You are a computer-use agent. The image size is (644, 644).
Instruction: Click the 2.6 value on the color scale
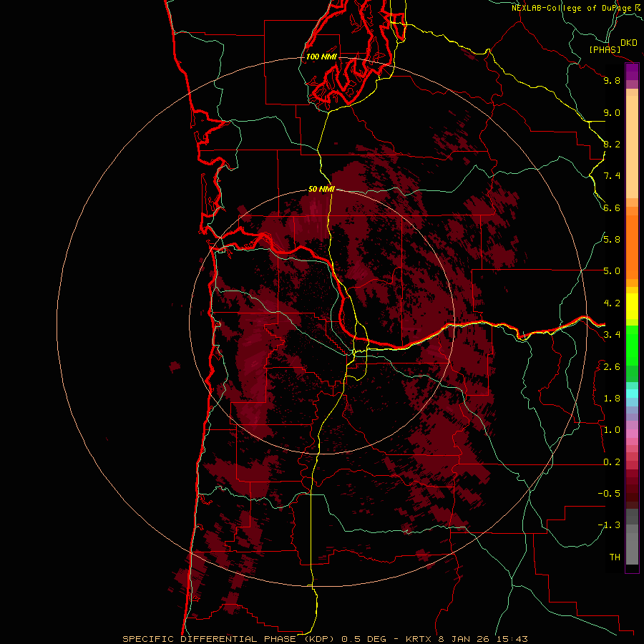(x=612, y=367)
